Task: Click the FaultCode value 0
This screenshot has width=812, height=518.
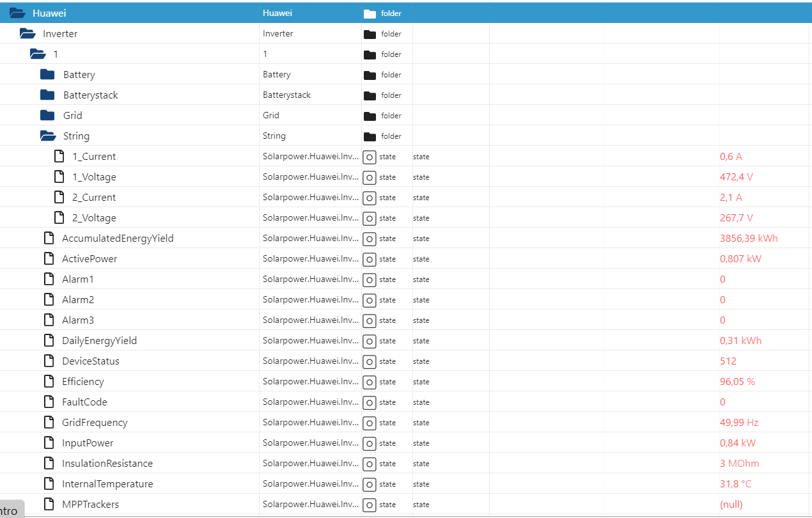Action: click(722, 402)
